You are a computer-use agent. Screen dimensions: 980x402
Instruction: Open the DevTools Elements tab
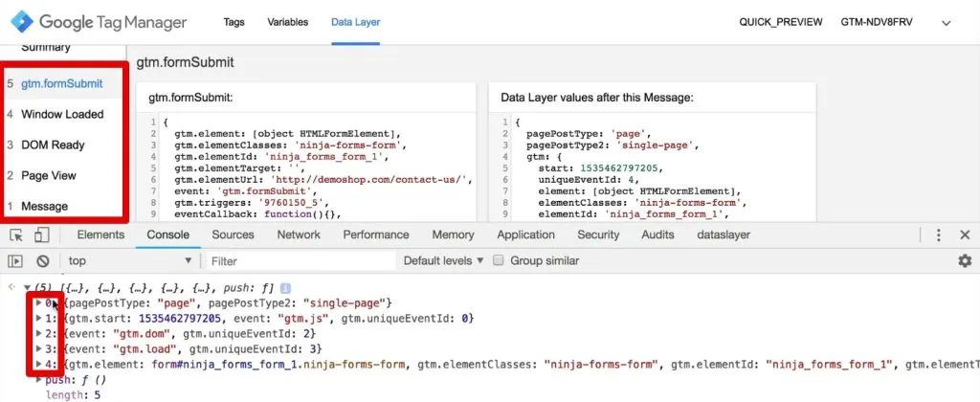[100, 235]
